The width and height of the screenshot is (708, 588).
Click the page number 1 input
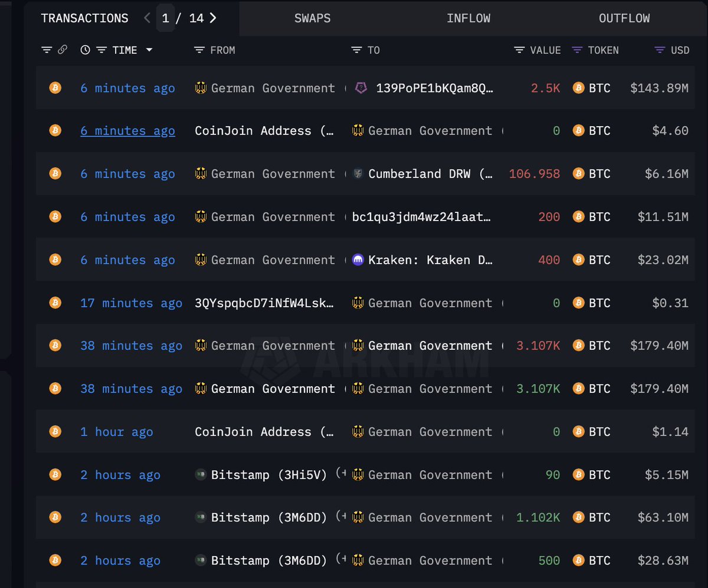(x=166, y=18)
